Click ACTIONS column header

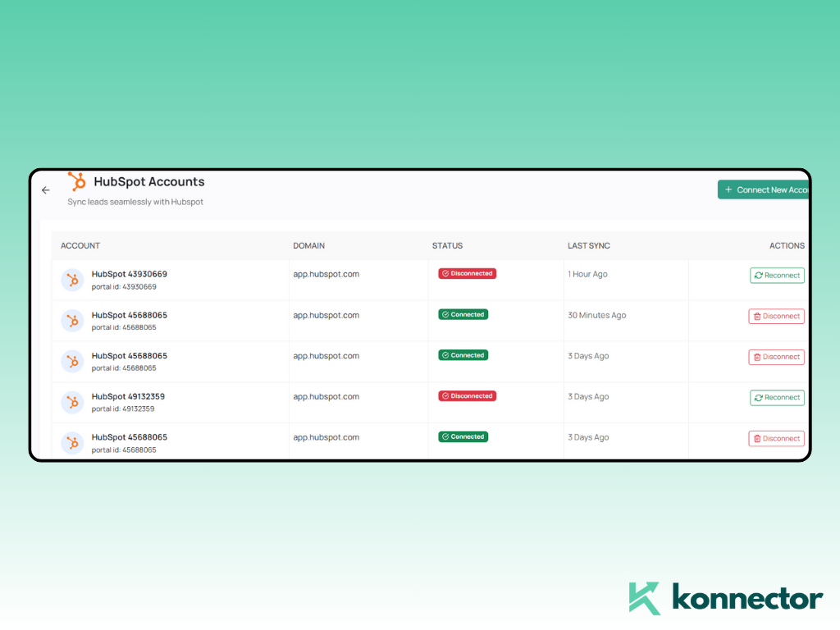[787, 246]
